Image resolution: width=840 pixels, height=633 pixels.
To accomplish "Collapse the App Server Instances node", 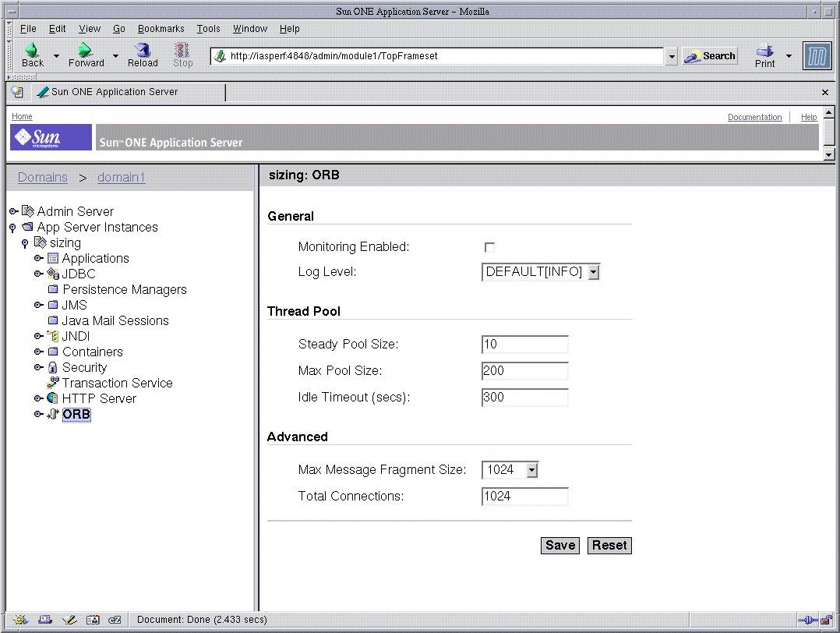I will (12, 228).
